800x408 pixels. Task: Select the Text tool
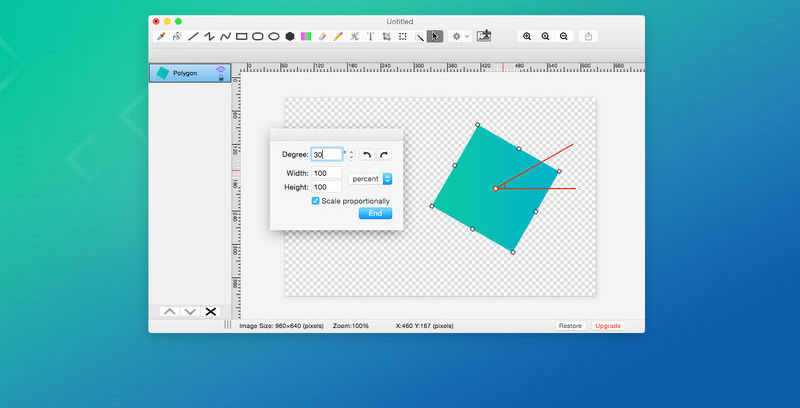coord(370,36)
